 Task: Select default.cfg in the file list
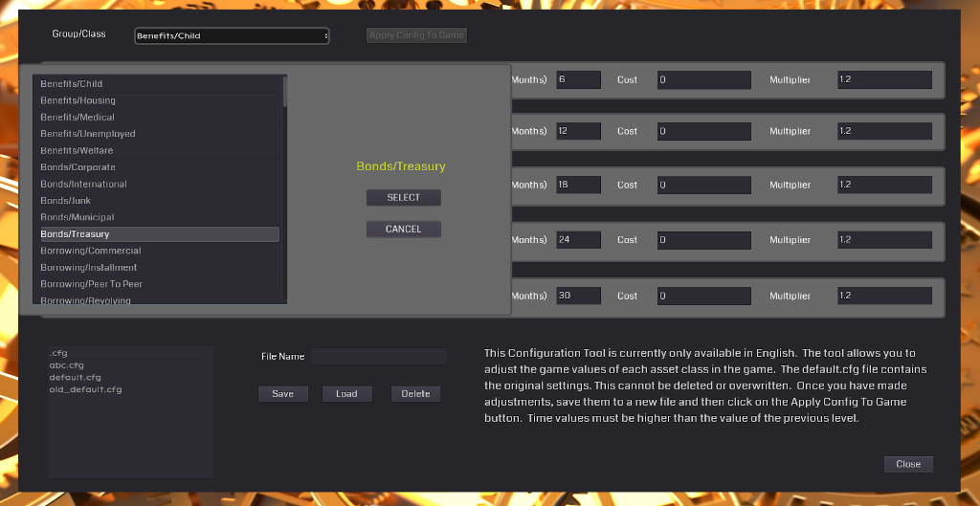[75, 378]
